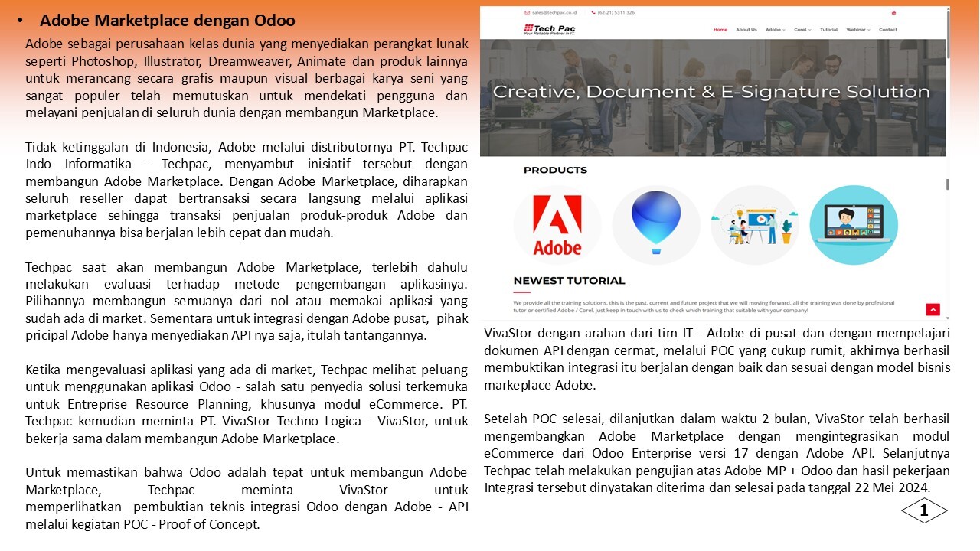Image resolution: width=980 pixels, height=551 pixels.
Task: Open the Contact page link
Action: point(887,30)
